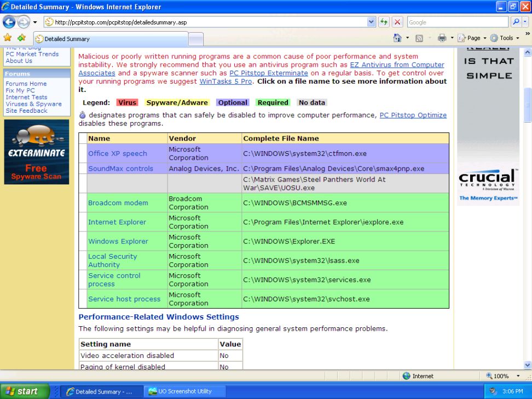Viewport: 532px width, 399px height.
Task: Click the Forward arrow navigation button
Action: [24, 22]
